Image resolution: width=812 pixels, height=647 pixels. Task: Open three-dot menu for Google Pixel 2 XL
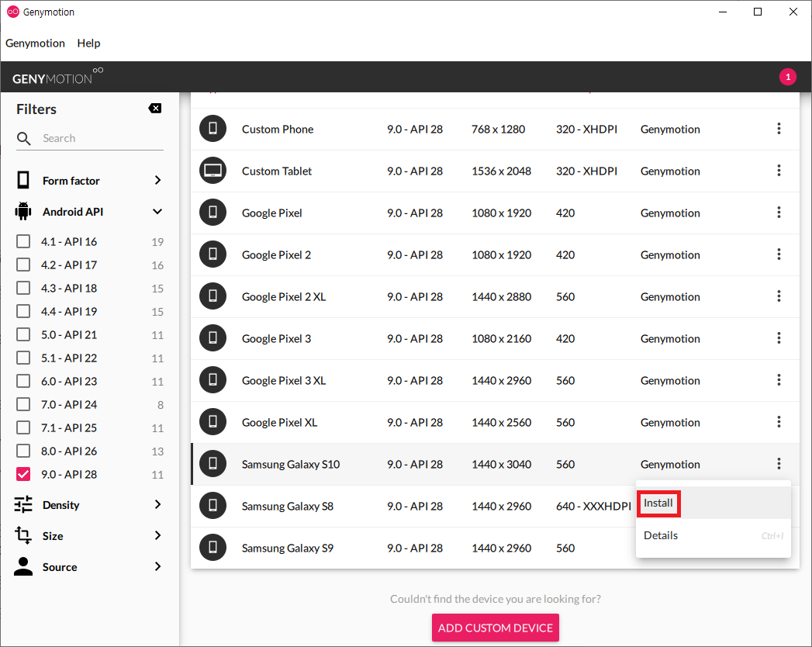[x=779, y=296]
